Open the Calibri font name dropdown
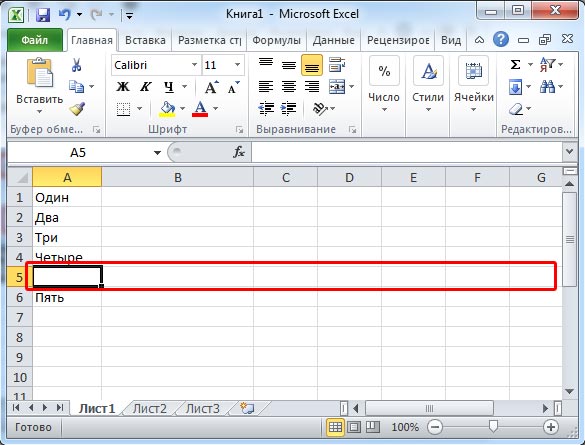This screenshot has height=445, width=585. tap(194, 65)
